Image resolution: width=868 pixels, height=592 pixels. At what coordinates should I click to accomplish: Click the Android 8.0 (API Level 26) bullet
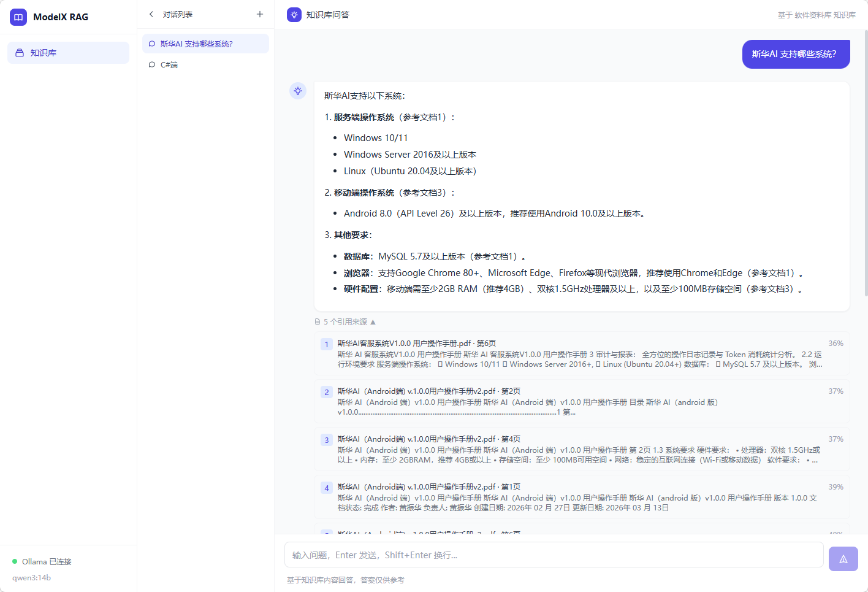495,213
